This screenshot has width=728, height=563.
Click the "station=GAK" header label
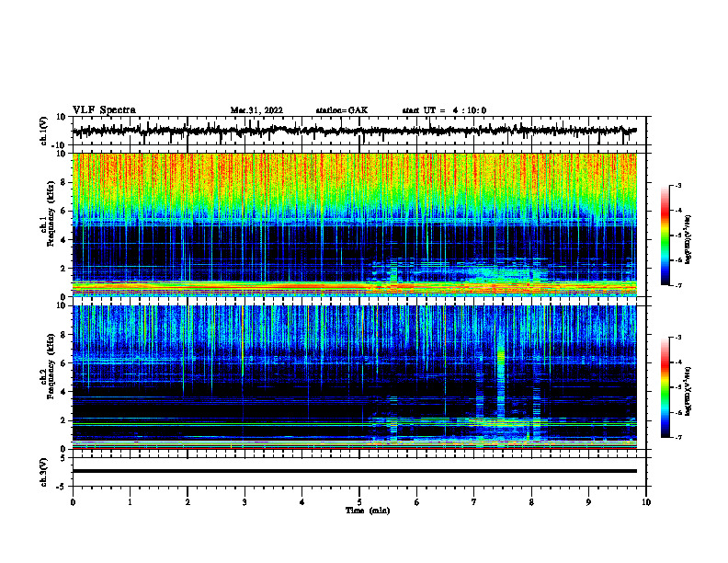point(342,110)
